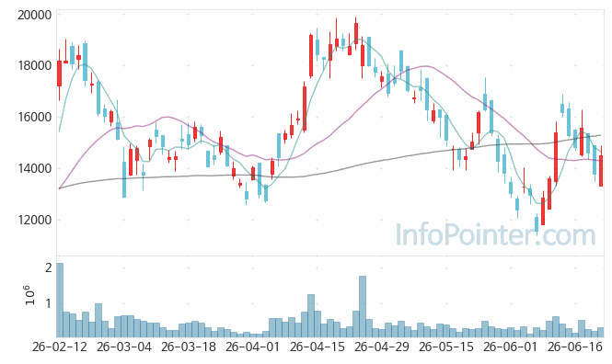Screen dimensions: 612x364
Task: Click the 26-02-12 date label
Action: pos(59,347)
